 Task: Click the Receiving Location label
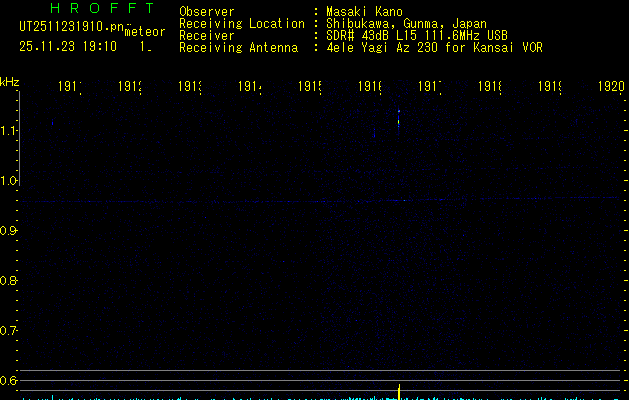242,24
